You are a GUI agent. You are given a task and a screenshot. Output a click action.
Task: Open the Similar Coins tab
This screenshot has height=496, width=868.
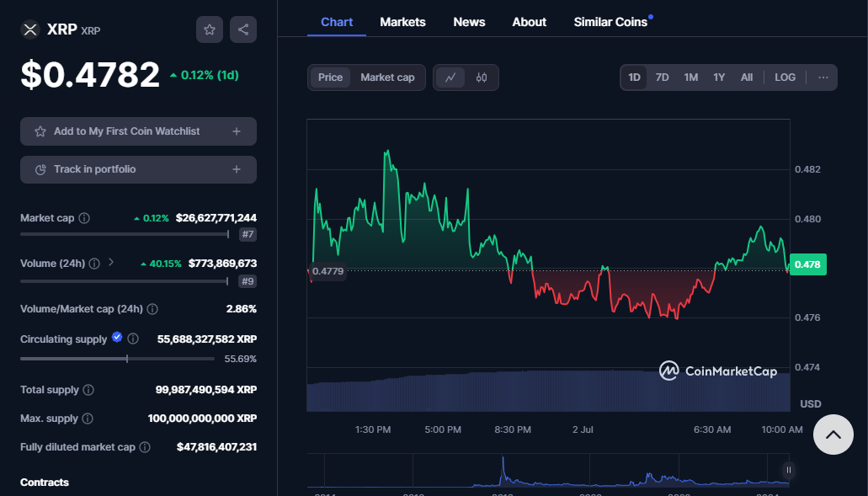610,22
